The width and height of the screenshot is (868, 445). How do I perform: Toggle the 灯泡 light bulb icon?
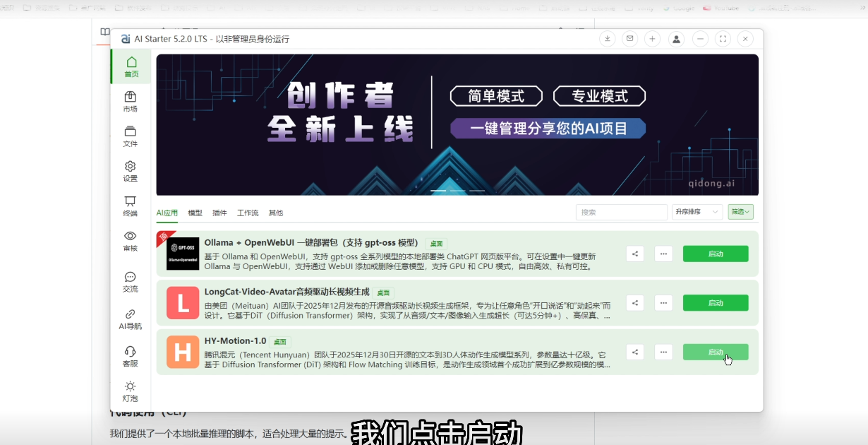tap(130, 391)
